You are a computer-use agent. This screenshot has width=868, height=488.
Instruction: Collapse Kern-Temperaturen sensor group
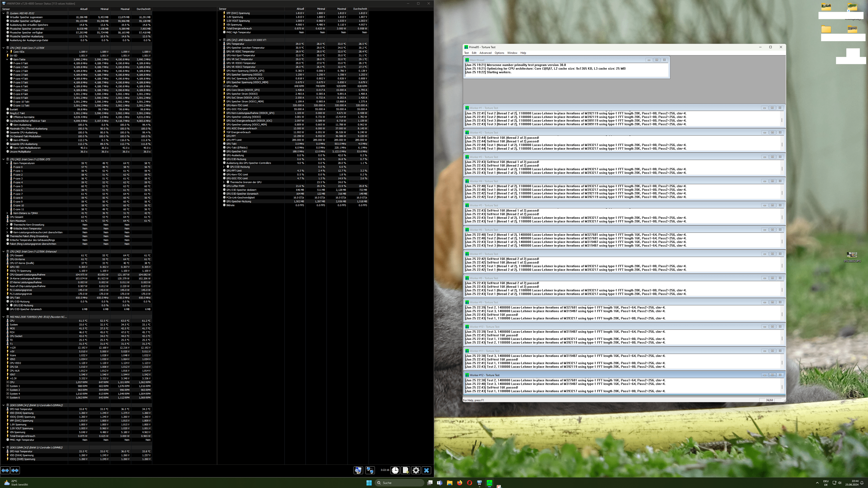click(7, 163)
